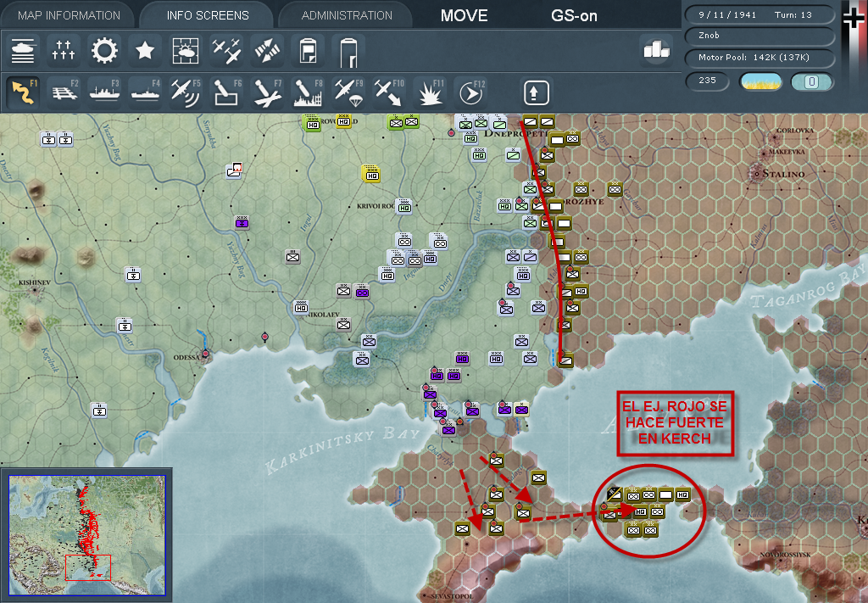The height and width of the screenshot is (603, 868).
Task: Switch to the ADMINISTRATION tab
Action: pyautogui.click(x=347, y=15)
